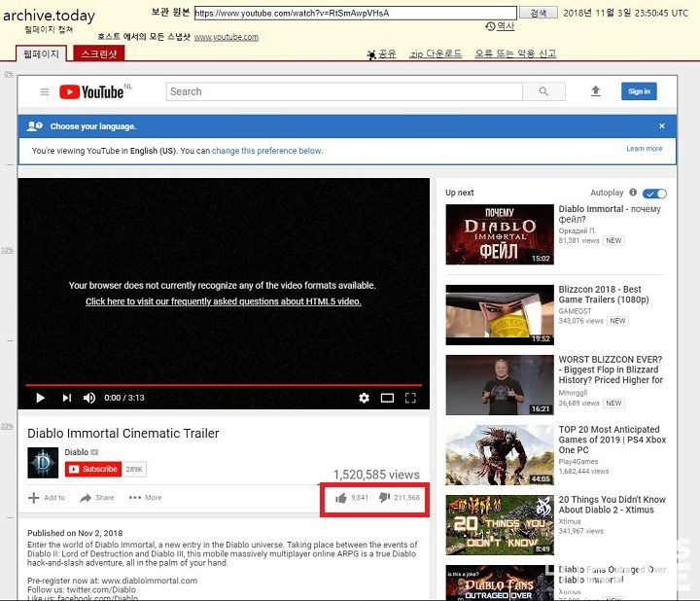Click the video progress bar
Image resolution: width=700 pixels, height=601 pixels.
point(224,384)
